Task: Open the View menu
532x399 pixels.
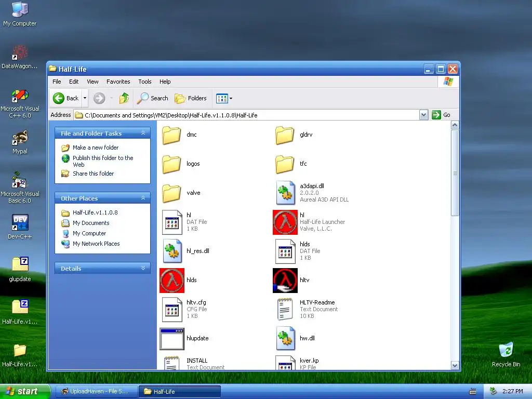Action: pyautogui.click(x=92, y=82)
